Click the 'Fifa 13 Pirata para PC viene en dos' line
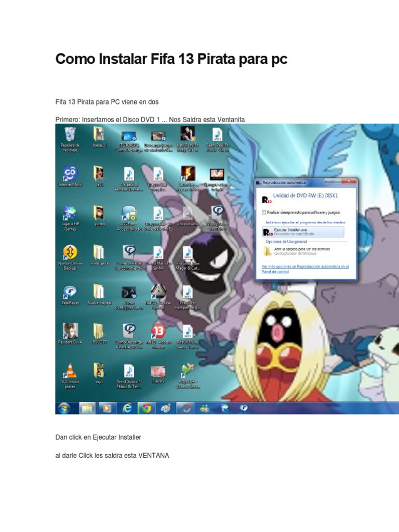Viewport: 399px width, 532px height. [x=107, y=102]
